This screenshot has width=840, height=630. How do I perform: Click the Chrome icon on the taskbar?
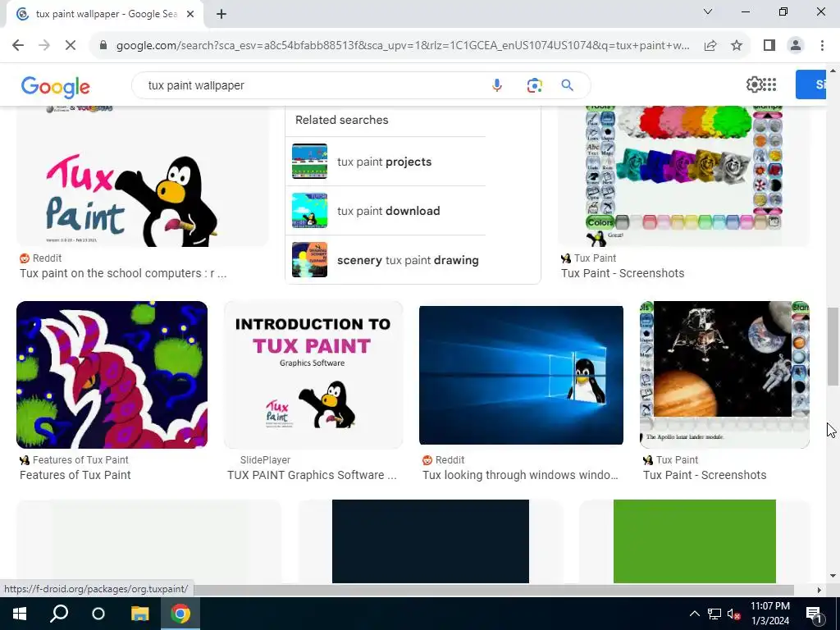pos(180,614)
